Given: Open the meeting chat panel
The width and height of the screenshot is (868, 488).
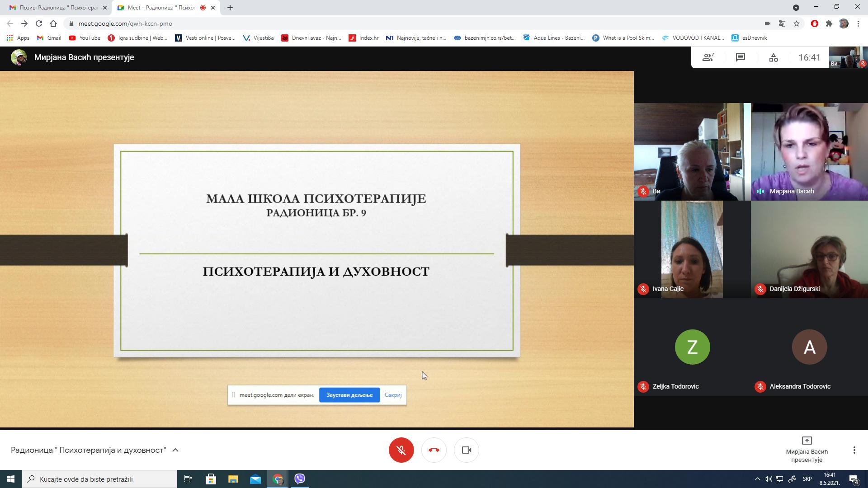Looking at the screenshot, I should pyautogui.click(x=740, y=57).
